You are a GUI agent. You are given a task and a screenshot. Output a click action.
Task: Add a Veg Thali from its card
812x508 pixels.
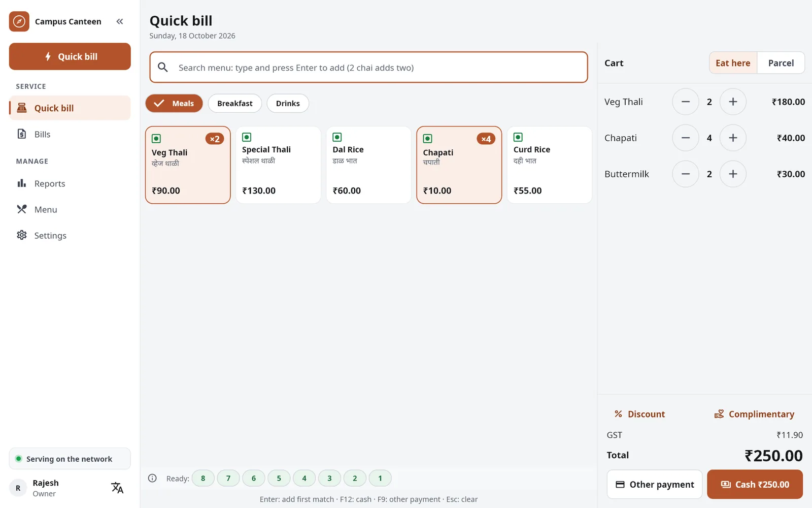tap(188, 165)
